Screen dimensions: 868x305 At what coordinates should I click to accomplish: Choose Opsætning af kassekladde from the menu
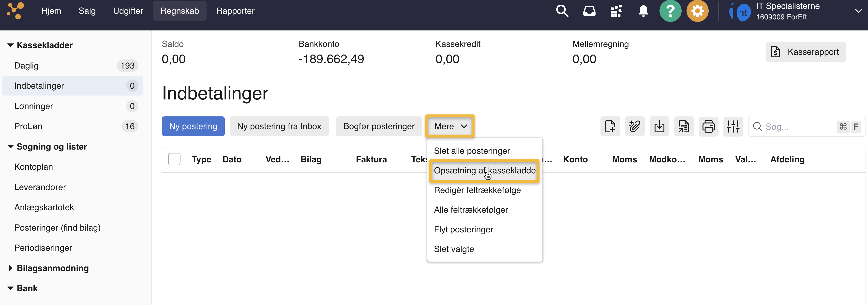pos(485,171)
